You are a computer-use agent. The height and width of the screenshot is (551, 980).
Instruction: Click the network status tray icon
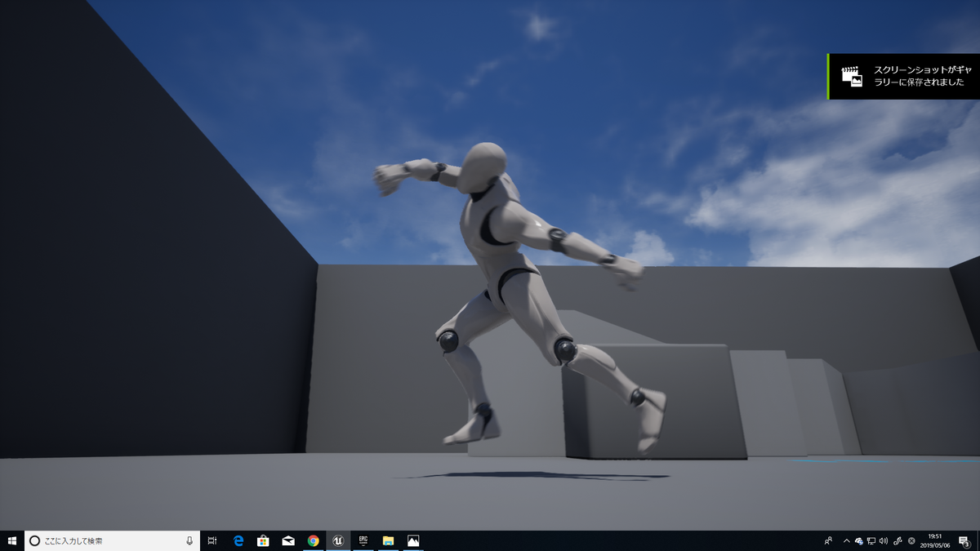click(x=871, y=540)
